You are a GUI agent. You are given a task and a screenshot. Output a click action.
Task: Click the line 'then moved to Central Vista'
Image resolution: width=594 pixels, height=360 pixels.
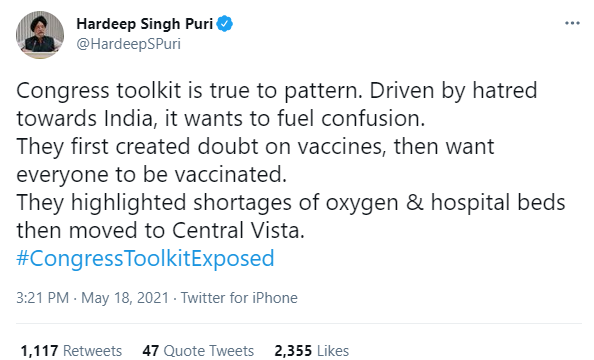click(x=160, y=231)
